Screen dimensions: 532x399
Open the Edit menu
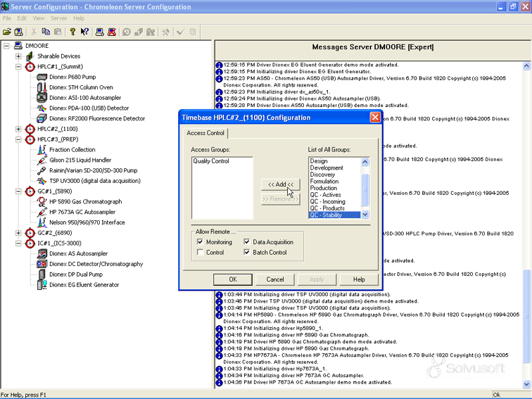(x=22, y=19)
